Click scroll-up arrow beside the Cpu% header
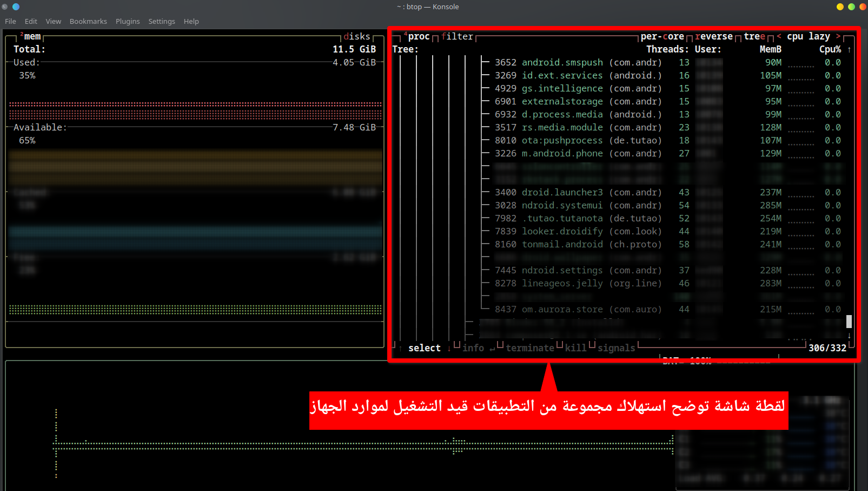This screenshot has height=491, width=868. (849, 49)
